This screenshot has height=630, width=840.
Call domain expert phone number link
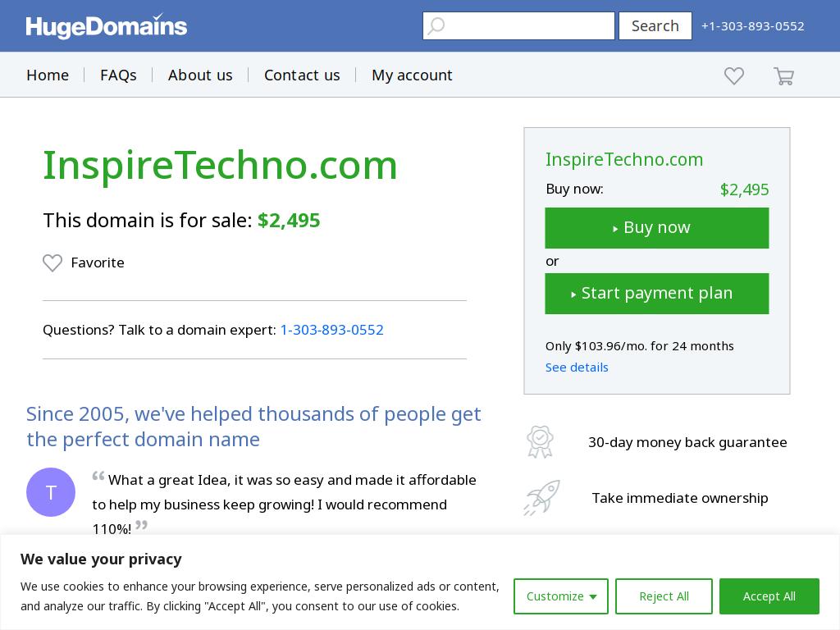(331, 330)
